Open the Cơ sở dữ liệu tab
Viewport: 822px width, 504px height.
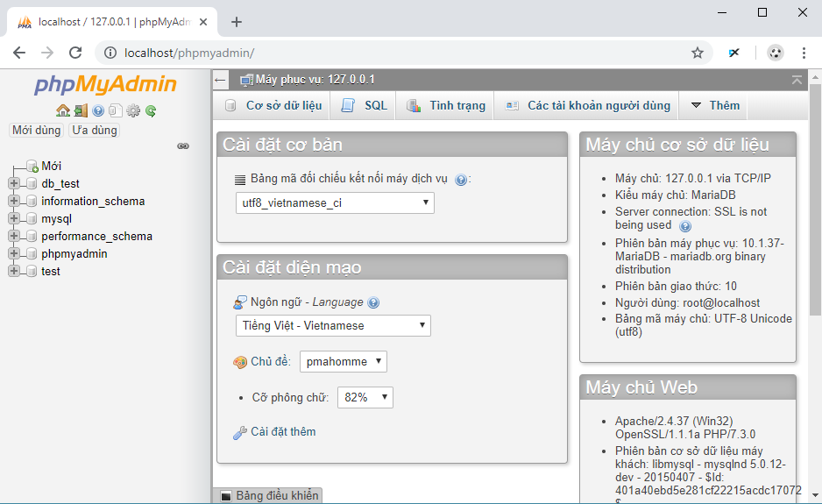[273, 105]
